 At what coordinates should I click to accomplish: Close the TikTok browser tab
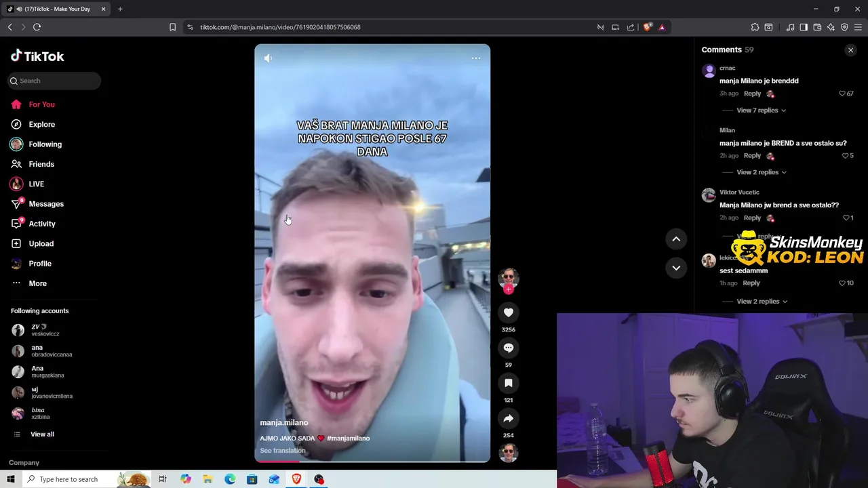103,9
